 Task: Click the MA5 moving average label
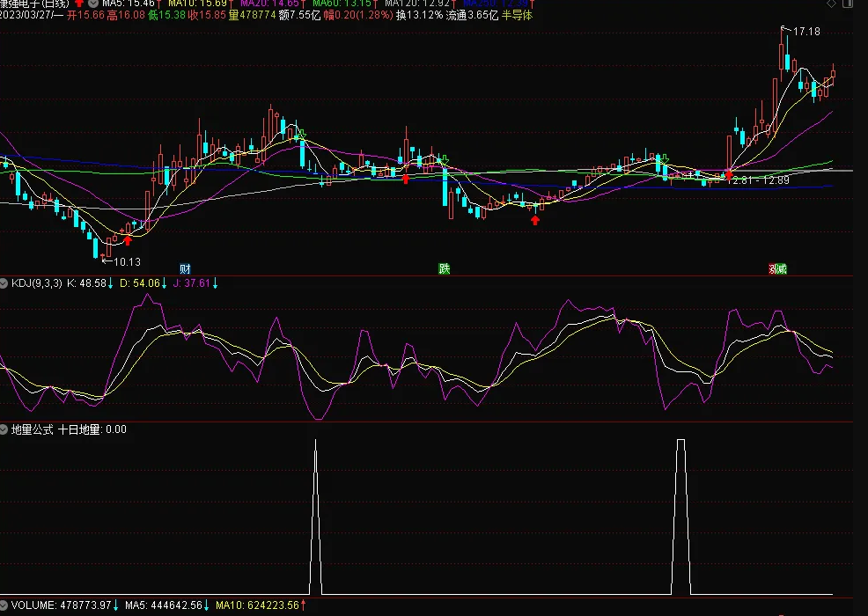coord(129,3)
